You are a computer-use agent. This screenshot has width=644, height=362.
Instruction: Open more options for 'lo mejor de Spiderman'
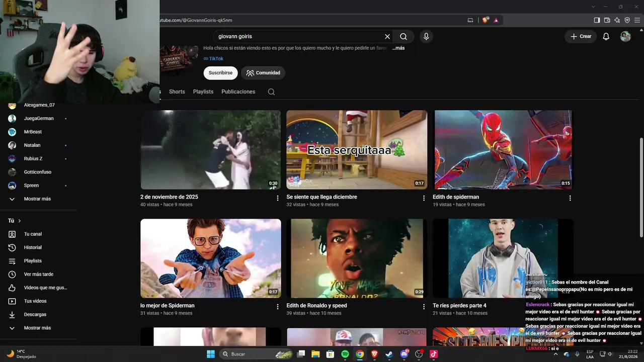click(278, 307)
